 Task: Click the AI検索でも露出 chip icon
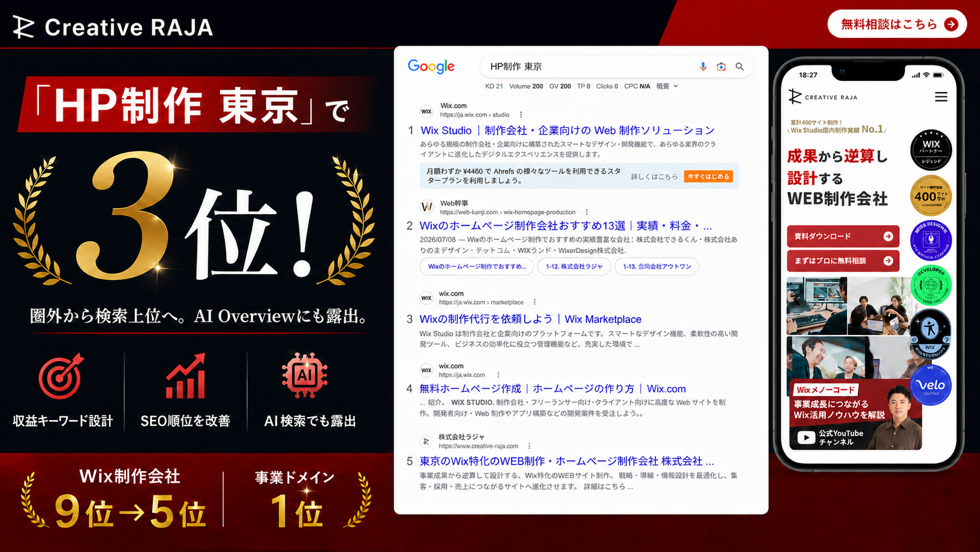pos(304,375)
